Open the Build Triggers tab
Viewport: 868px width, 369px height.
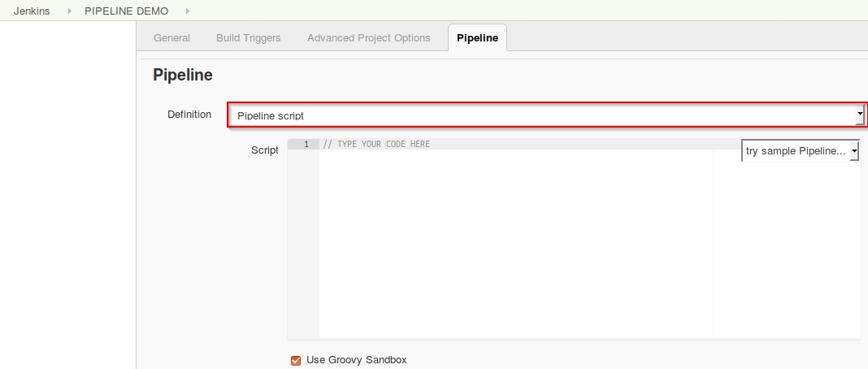click(x=248, y=38)
